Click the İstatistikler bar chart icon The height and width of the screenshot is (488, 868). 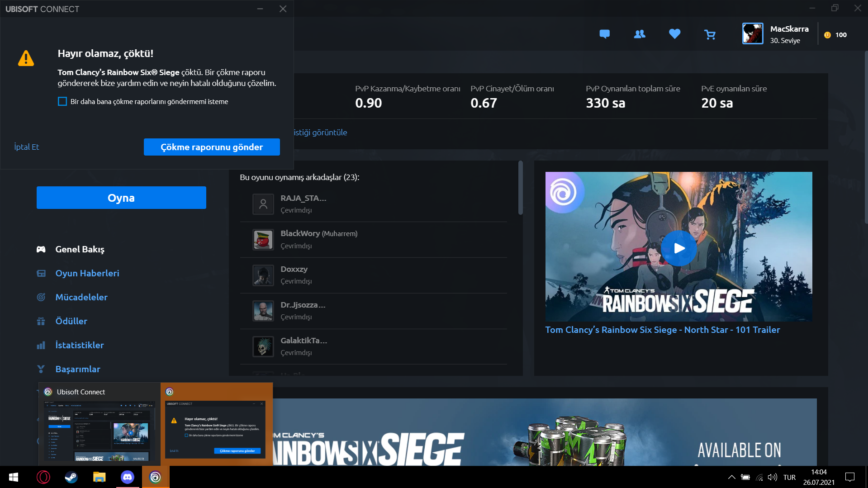click(x=41, y=345)
